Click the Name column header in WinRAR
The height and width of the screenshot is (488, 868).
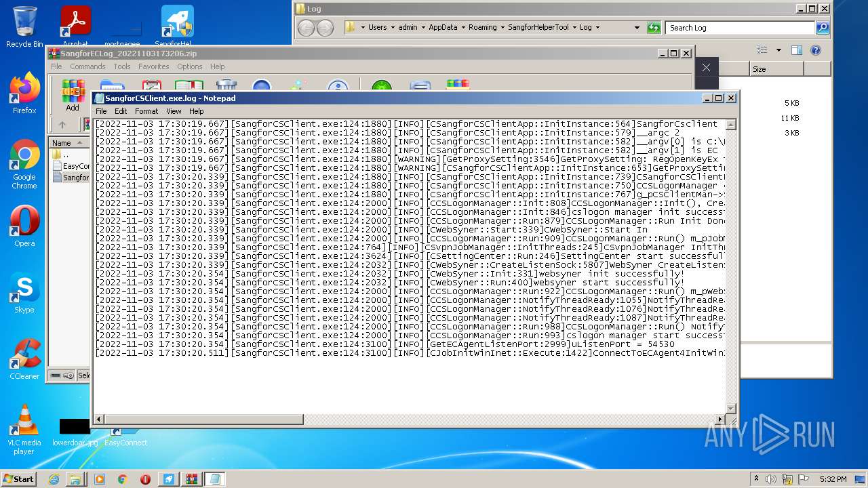(x=69, y=143)
